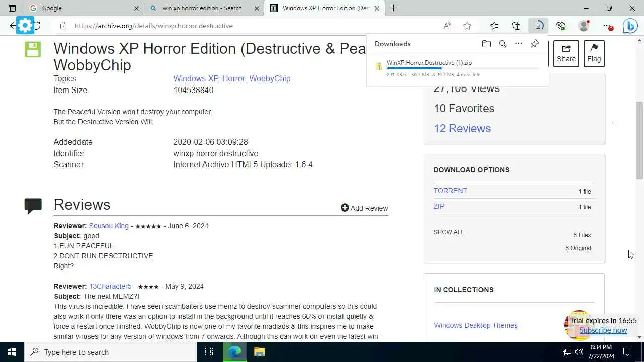644x362 pixels.
Task: Click the identifier winxp.horror.destructive text
Action: pyautogui.click(x=215, y=153)
